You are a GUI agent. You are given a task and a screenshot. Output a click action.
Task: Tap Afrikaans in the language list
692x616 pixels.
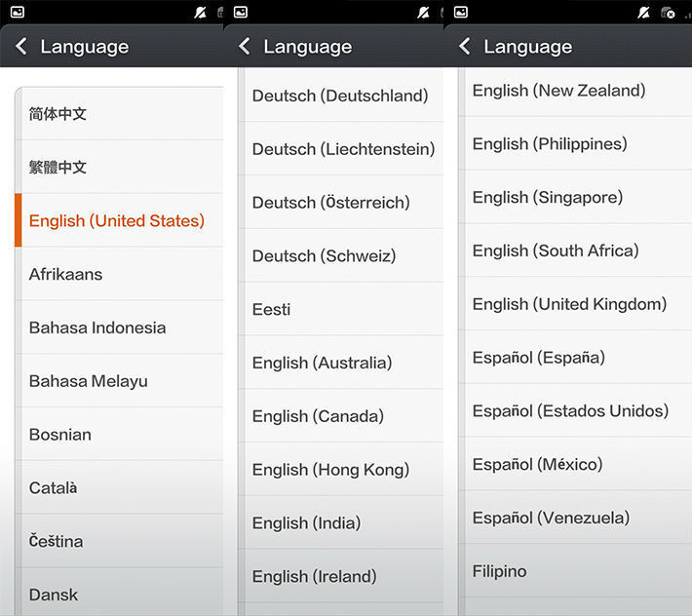[x=66, y=274]
